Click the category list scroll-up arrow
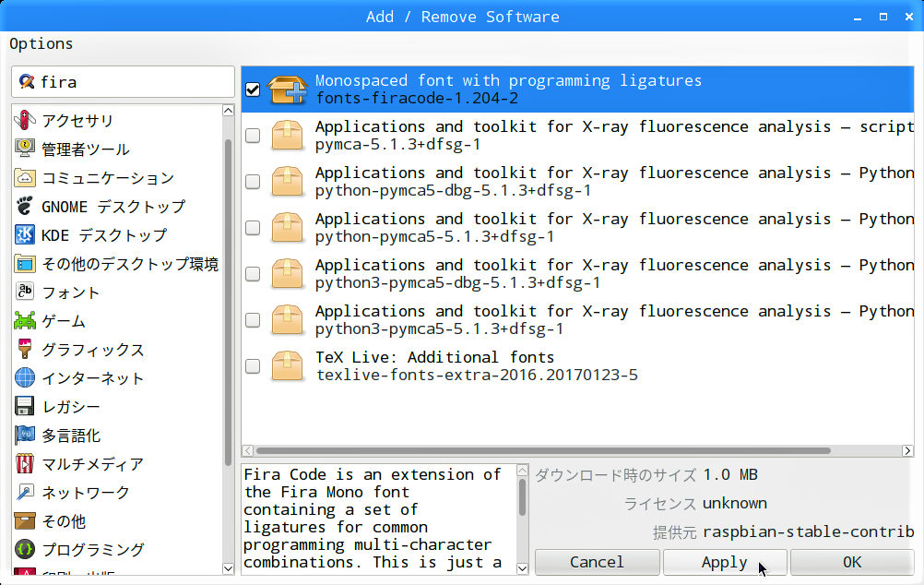This screenshot has width=924, height=585. point(229,111)
